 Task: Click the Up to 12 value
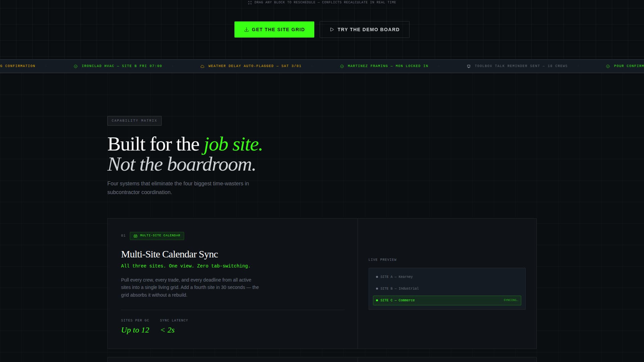(x=135, y=330)
